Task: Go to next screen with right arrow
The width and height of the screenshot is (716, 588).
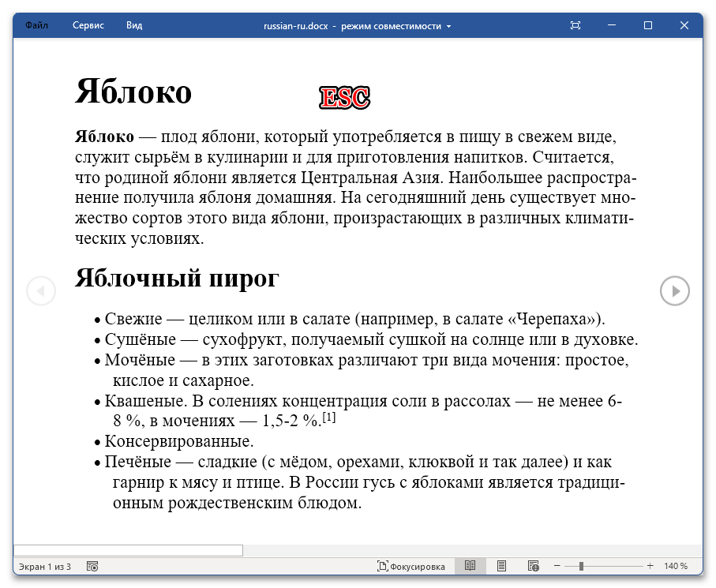Action: coord(675,290)
